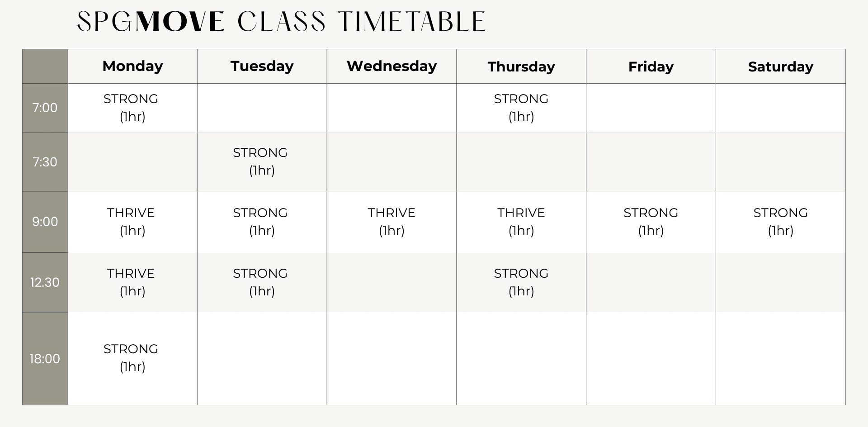Click the 9:00 time slot label

coord(45,222)
